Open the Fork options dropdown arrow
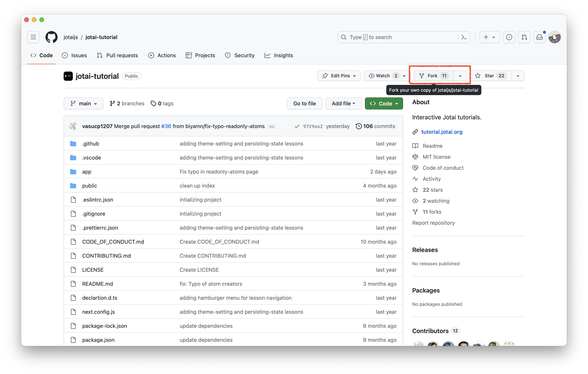This screenshot has width=588, height=374. coord(460,76)
